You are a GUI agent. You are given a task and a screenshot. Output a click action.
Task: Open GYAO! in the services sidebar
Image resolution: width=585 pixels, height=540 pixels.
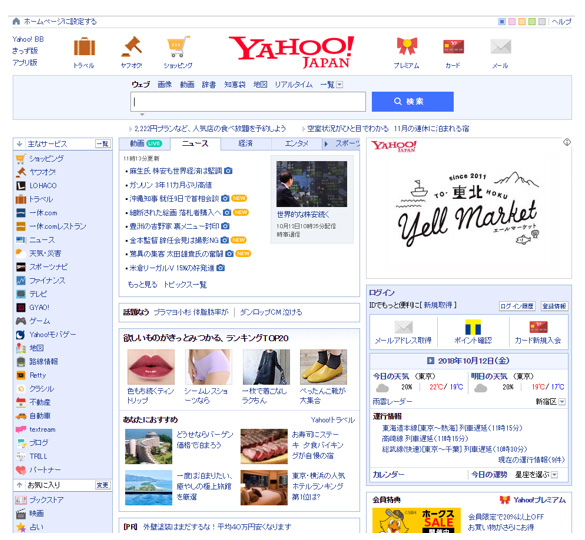click(39, 308)
